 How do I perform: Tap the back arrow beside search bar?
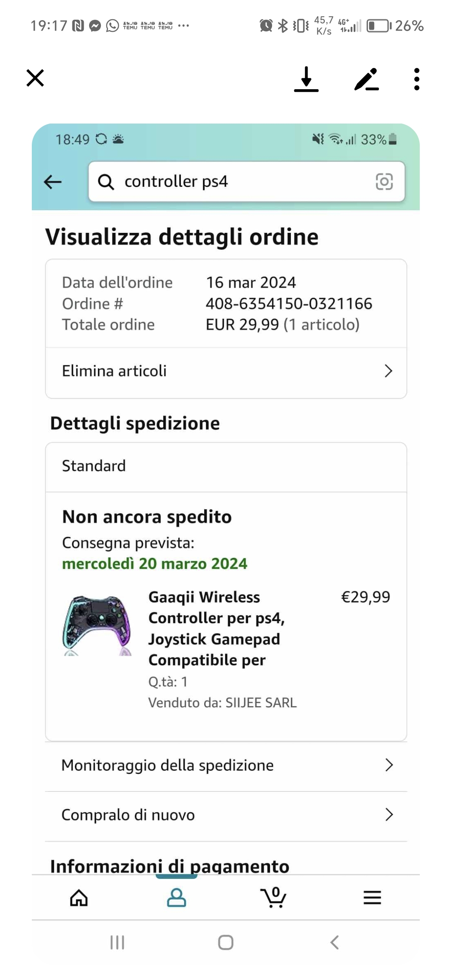tap(53, 182)
